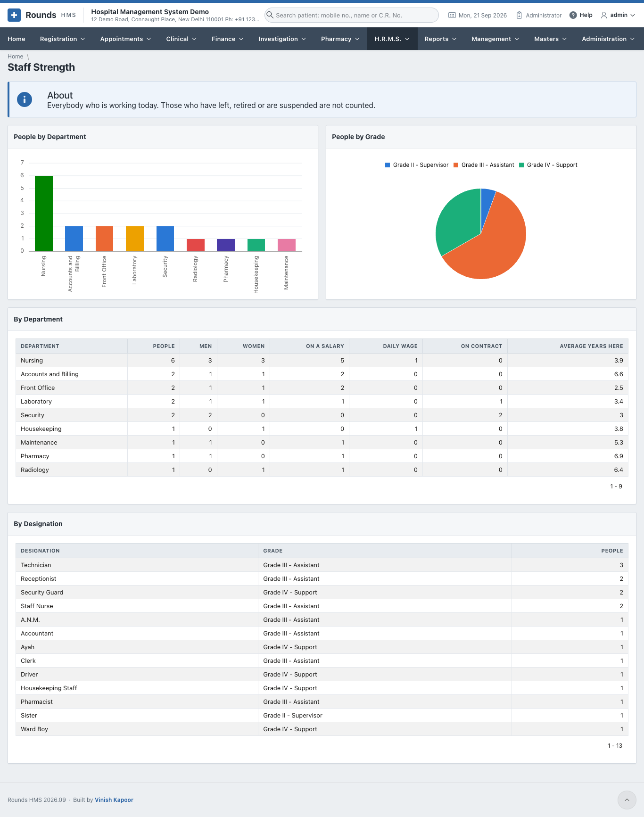Image resolution: width=644 pixels, height=817 pixels.
Task: Focus the patient search field
Action: tap(351, 15)
